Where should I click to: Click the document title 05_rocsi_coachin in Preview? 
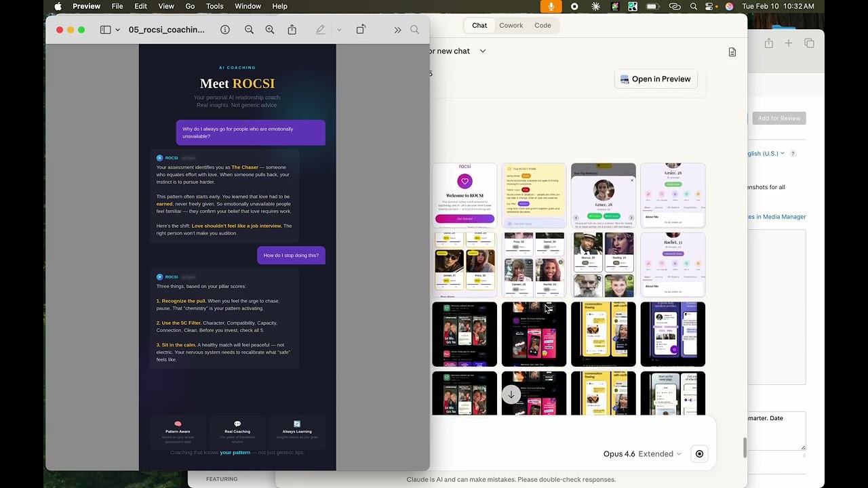pyautogui.click(x=167, y=30)
